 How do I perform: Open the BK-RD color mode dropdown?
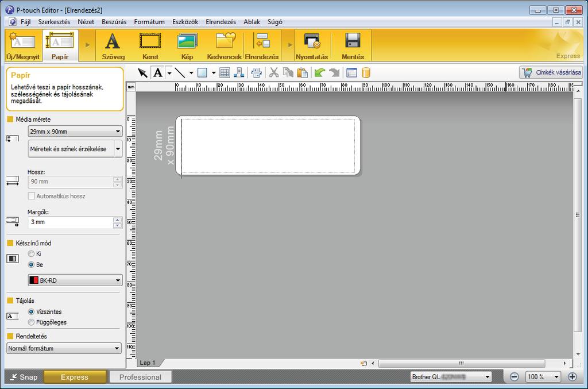pyautogui.click(x=75, y=280)
